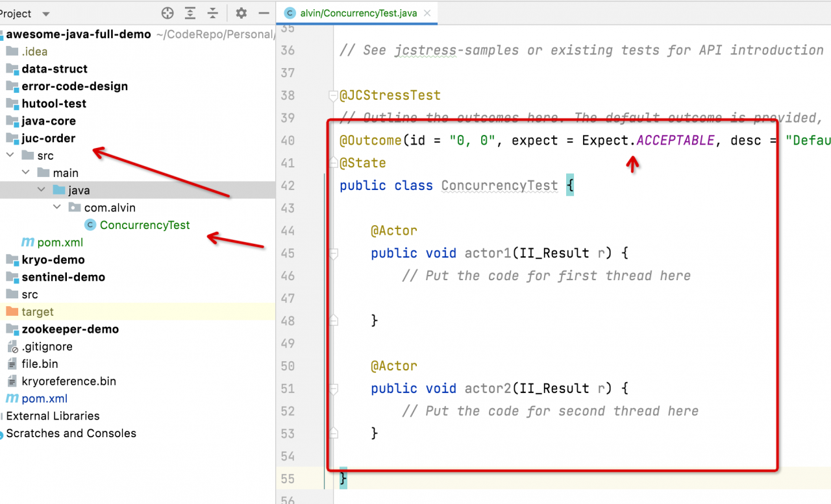
Task: Switch to alvin/ConcurrencyTest.java editor tab
Action: [x=358, y=13]
